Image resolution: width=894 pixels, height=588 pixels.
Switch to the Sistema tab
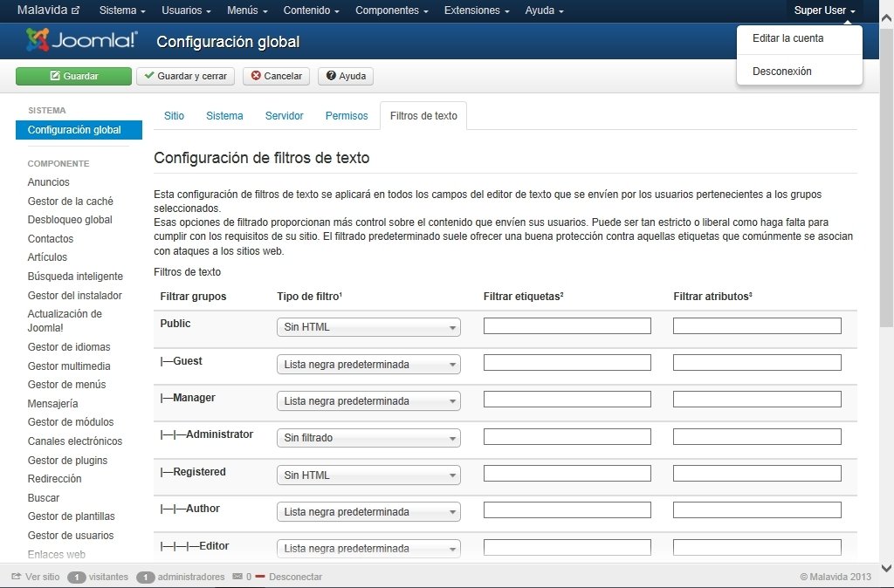[x=224, y=116]
